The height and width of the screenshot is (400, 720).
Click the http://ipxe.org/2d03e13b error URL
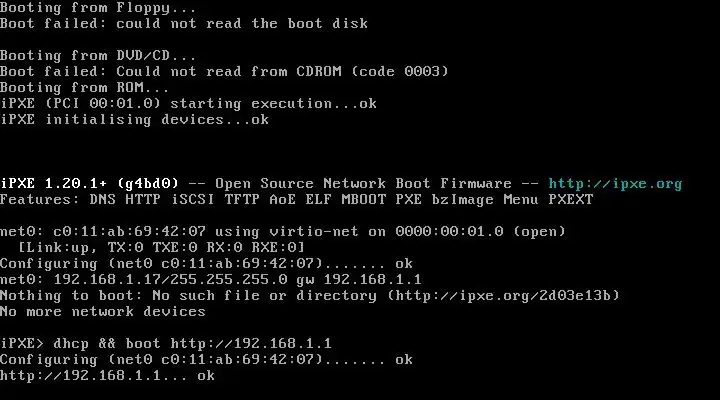503,295
